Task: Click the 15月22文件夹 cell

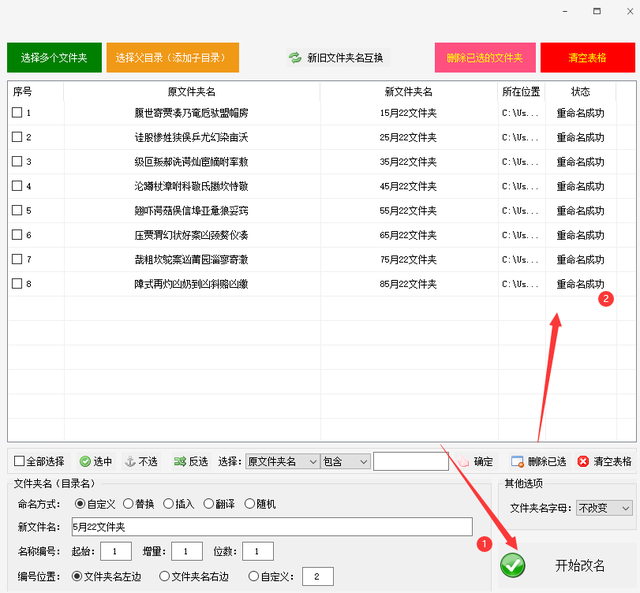Action: click(x=408, y=113)
